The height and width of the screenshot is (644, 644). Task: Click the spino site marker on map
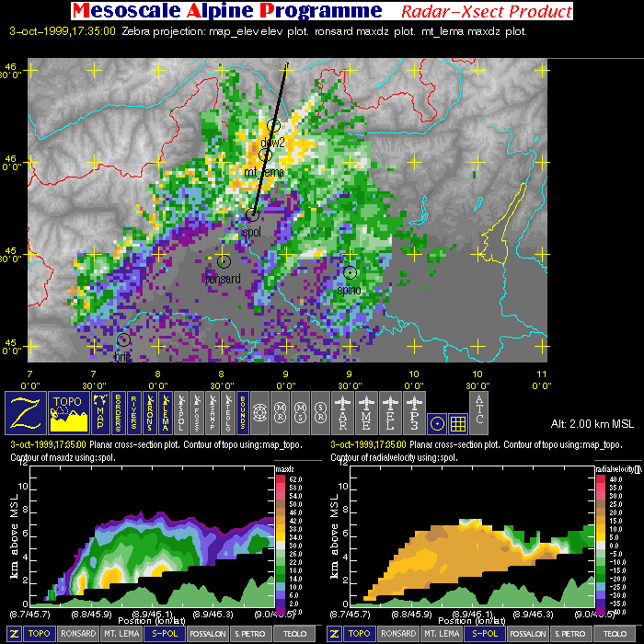(350, 272)
